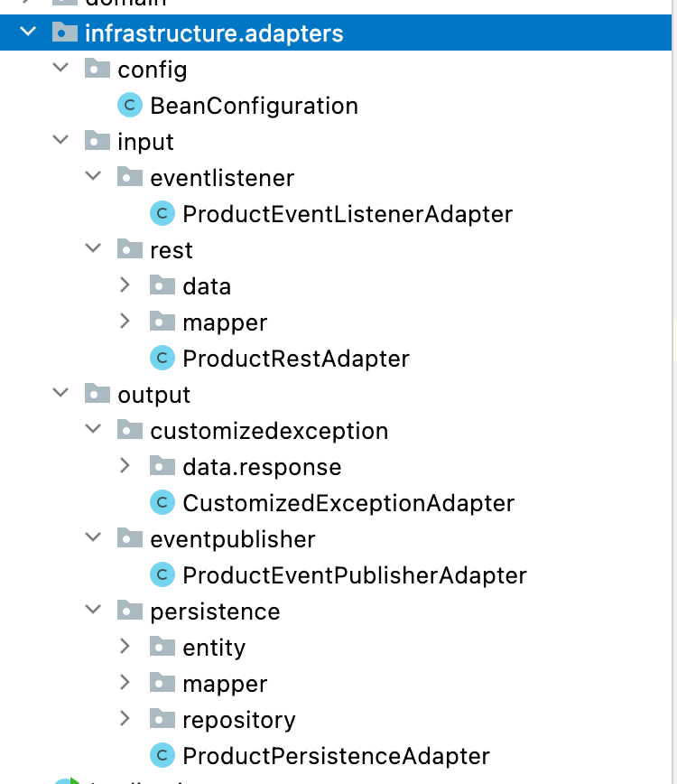Click the ProductEventPublisherAdapter class icon
The width and height of the screenshot is (677, 784).
tap(162, 575)
